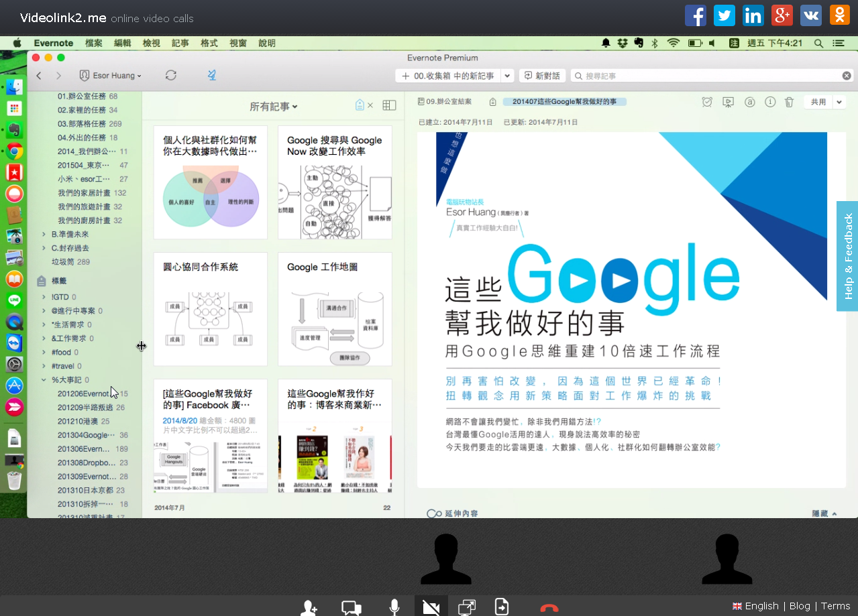Click the screen sharing icon
Image resolution: width=858 pixels, height=616 pixels.
point(466,607)
